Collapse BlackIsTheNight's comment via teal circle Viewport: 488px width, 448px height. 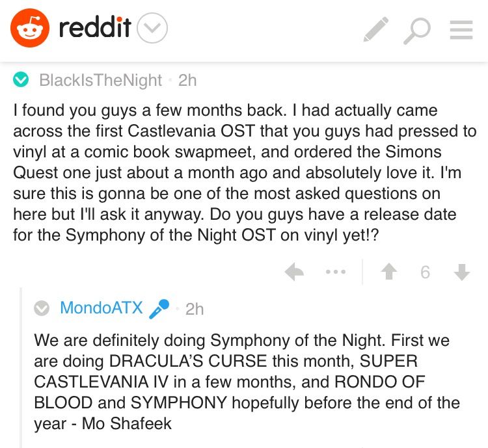click(21, 80)
